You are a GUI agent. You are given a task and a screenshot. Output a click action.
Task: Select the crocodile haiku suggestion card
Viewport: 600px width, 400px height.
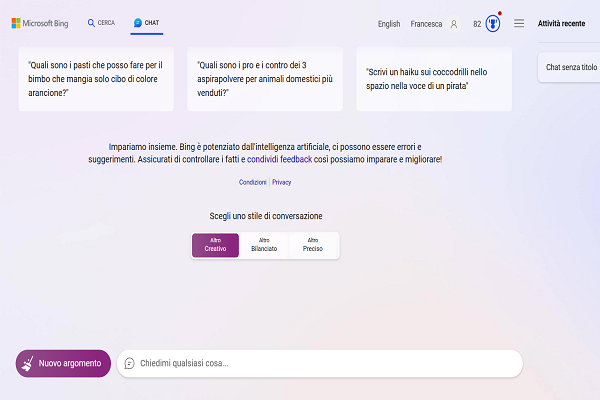click(x=434, y=78)
